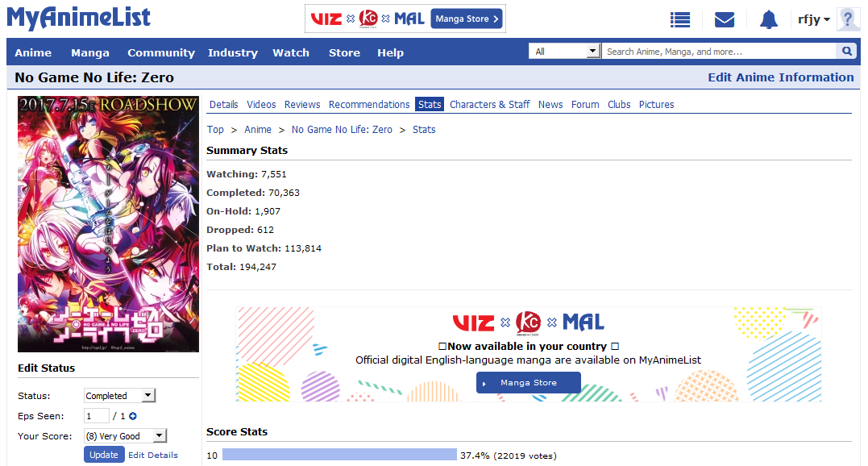Screen dimensions: 868x466
Task: Switch to the News tab
Action: point(550,105)
